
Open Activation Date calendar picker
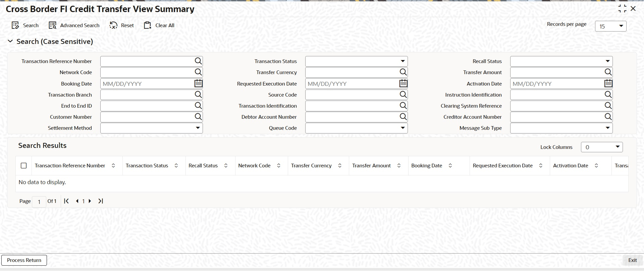[x=608, y=84]
